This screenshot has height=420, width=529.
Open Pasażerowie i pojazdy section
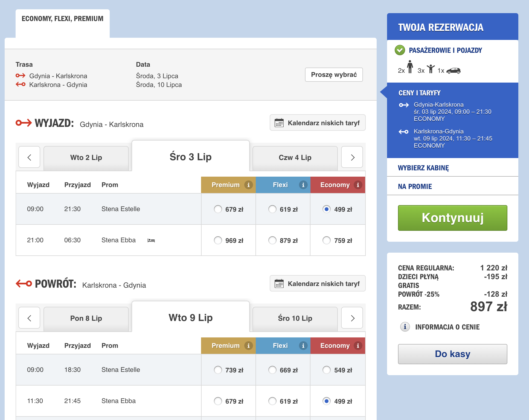[445, 50]
